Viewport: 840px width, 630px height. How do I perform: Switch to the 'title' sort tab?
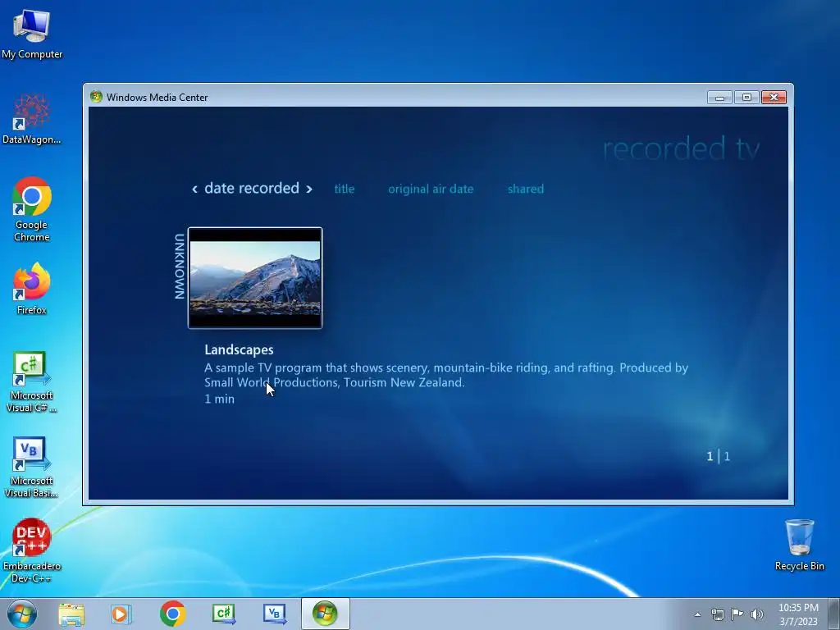(x=345, y=189)
